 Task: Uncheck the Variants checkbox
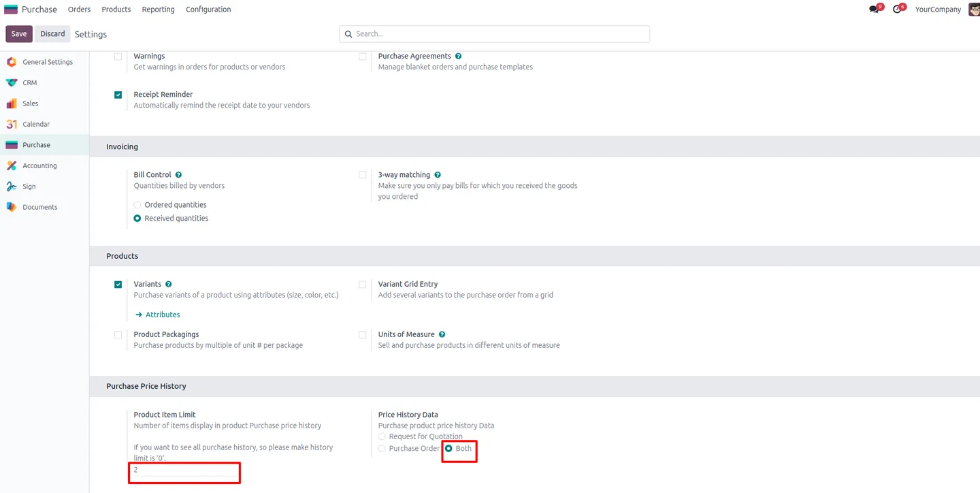pos(118,285)
